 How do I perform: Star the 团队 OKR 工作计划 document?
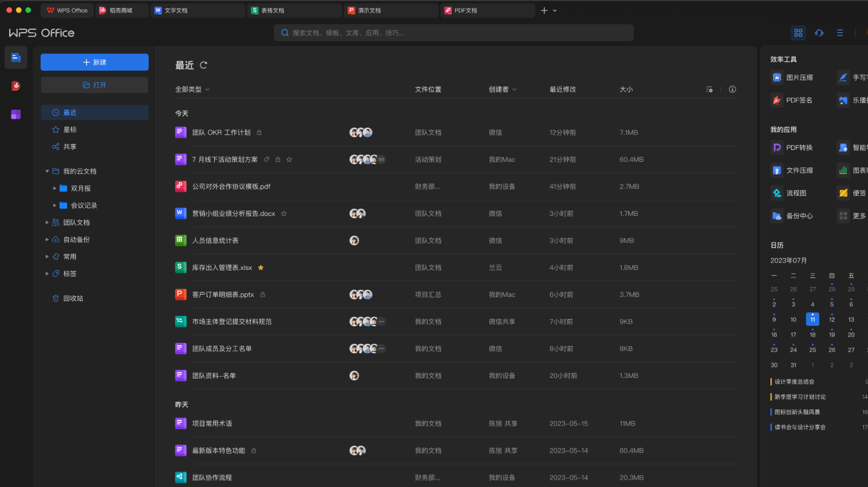[271, 132]
